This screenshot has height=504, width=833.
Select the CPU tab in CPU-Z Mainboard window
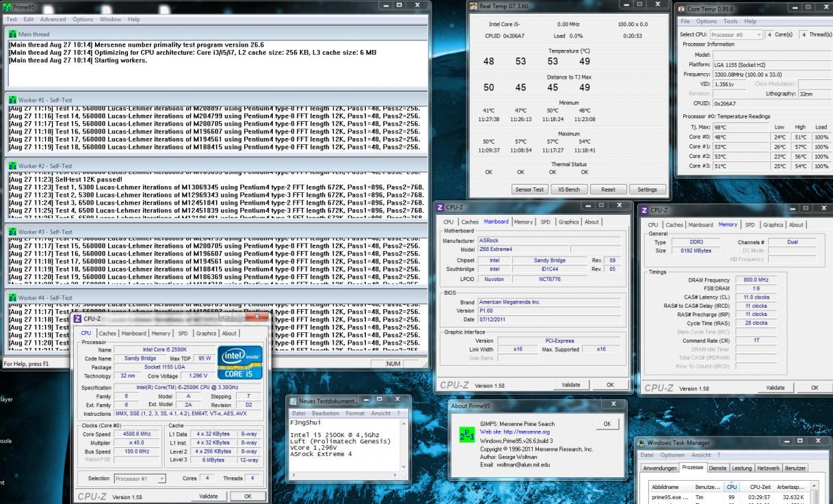(449, 222)
